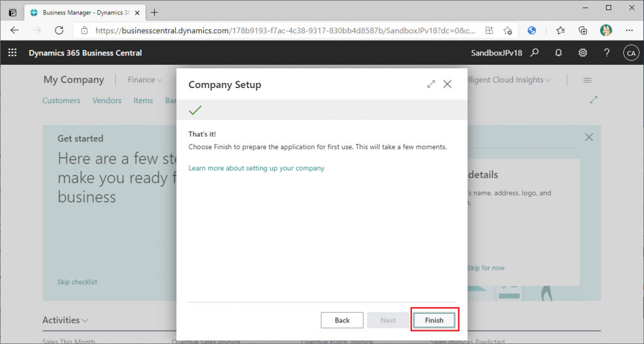Go back in the browser
The width and height of the screenshot is (644, 344).
point(15,30)
